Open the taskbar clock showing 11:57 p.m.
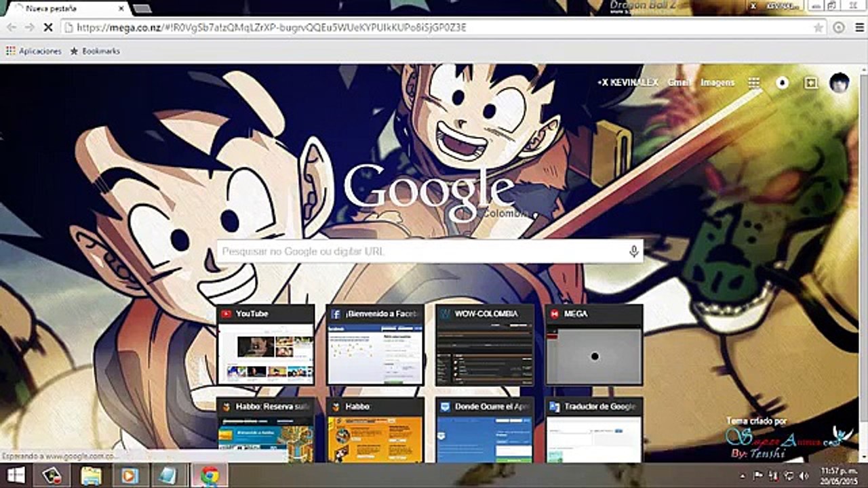This screenshot has height=488, width=868. click(x=838, y=475)
